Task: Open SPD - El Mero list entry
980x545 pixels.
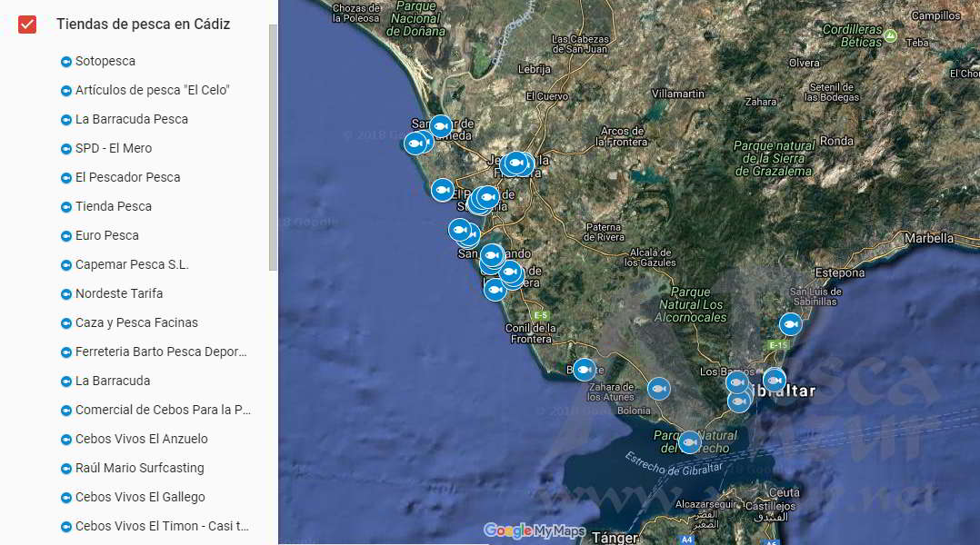Action: tap(114, 148)
